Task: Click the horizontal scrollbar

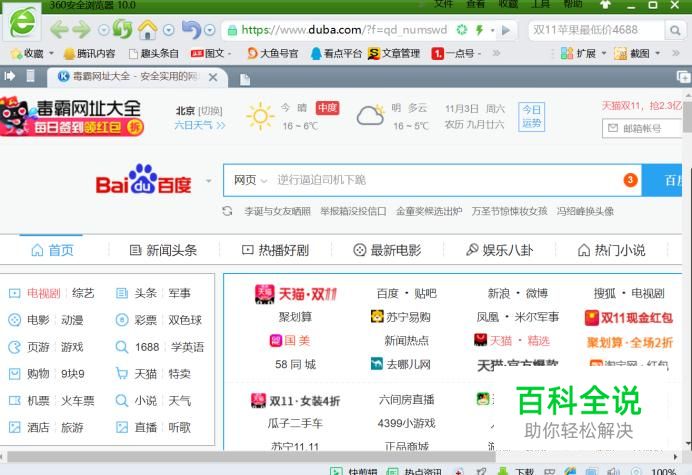Action: tap(252, 456)
